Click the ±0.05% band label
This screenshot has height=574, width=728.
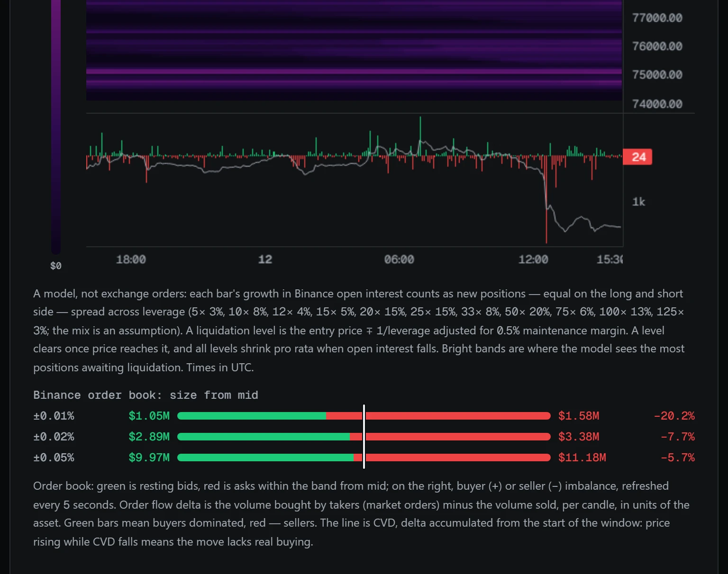pyautogui.click(x=54, y=457)
